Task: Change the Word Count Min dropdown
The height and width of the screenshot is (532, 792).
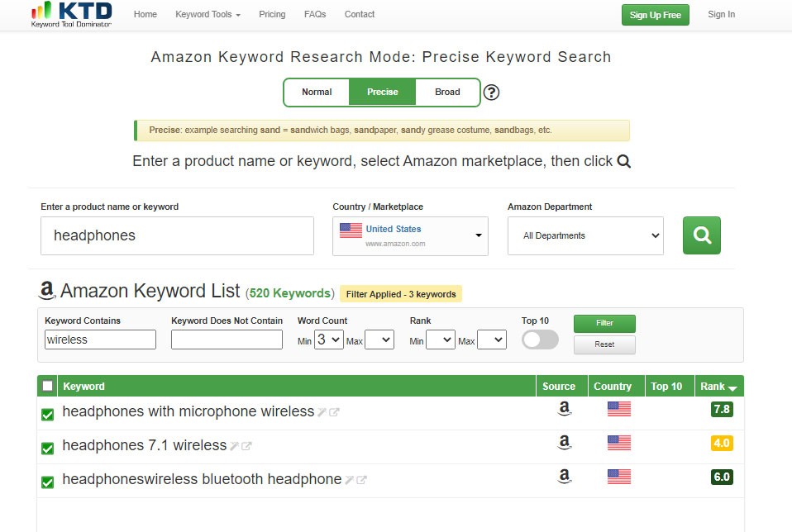Action: pyautogui.click(x=328, y=340)
